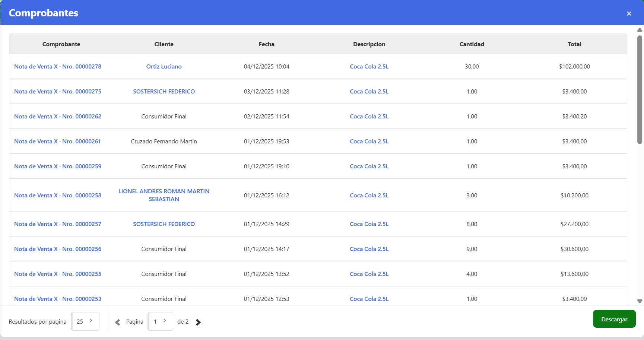644x340 pixels.
Task: Open client LIONEL ANDRES ROMAN MARTIN SEBASTIAN
Action: pyautogui.click(x=164, y=195)
